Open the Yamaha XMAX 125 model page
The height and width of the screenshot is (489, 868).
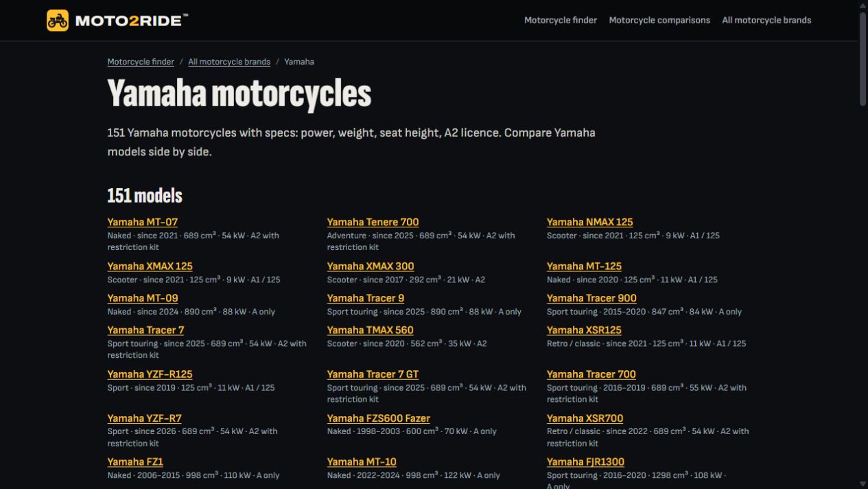[150, 266]
